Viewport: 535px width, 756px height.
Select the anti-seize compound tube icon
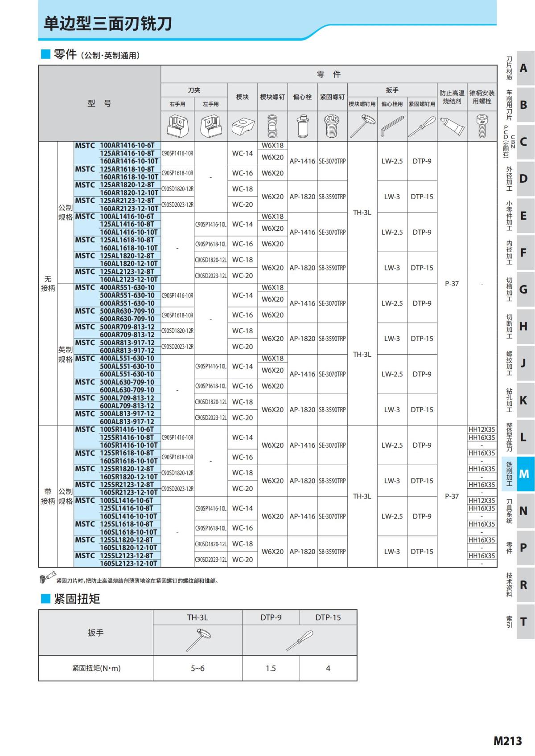pyautogui.click(x=452, y=126)
